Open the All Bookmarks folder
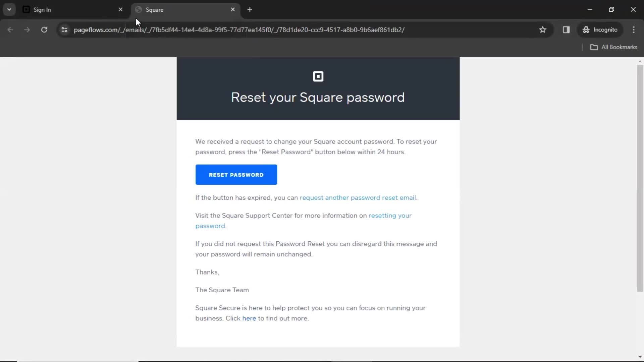The height and width of the screenshot is (362, 644). [x=613, y=47]
